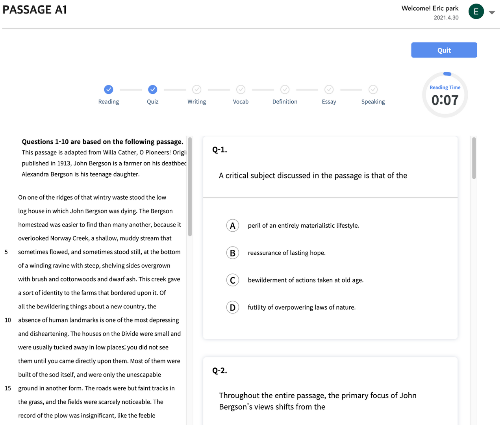Click the question 'A critical subject discussed'
This screenshot has width=504, height=425.
313,176
